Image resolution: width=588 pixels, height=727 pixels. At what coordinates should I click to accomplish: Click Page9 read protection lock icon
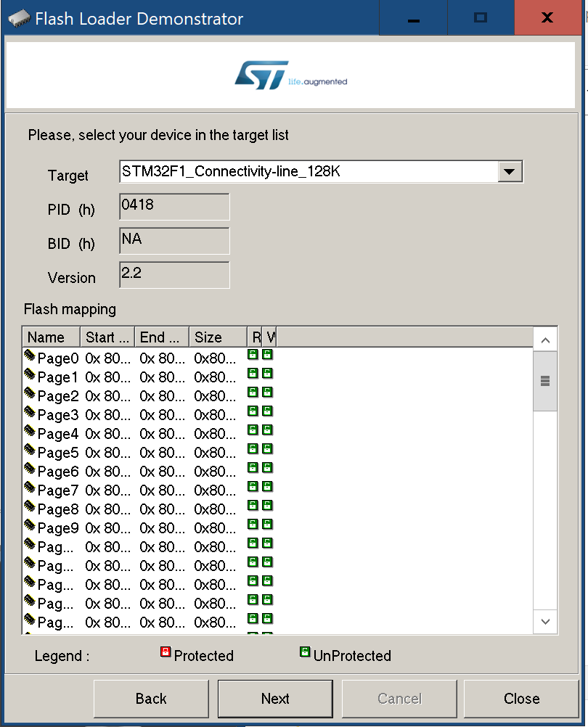tap(253, 525)
